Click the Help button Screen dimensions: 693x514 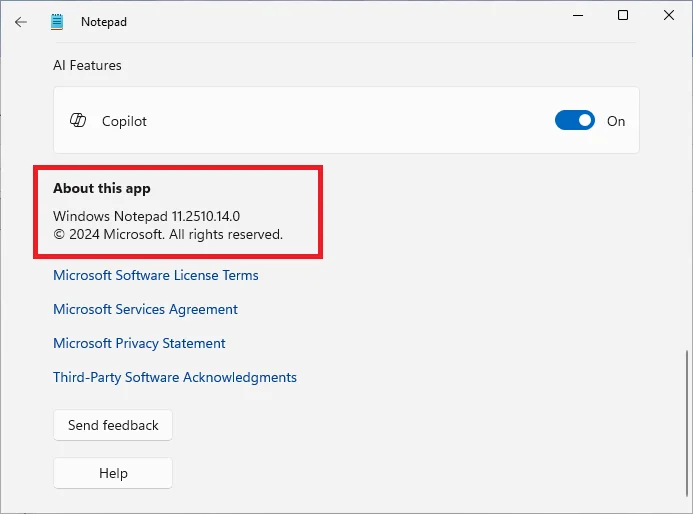click(113, 473)
